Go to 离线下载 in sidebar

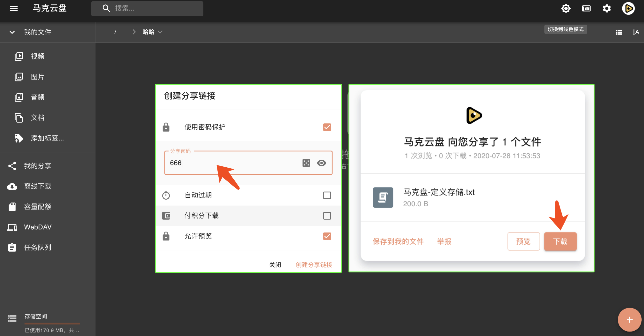pos(37,186)
